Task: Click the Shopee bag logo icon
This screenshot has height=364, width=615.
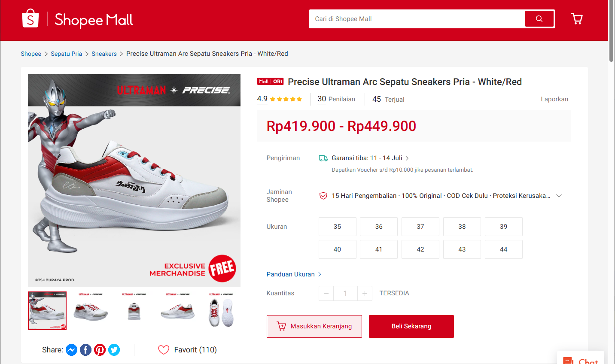Action: tap(30, 18)
